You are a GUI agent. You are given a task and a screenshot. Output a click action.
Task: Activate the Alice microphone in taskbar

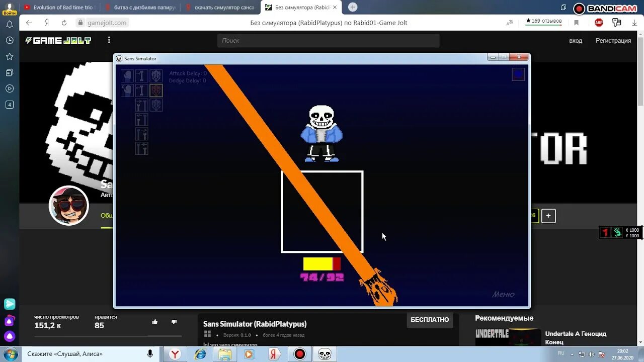pyautogui.click(x=150, y=354)
